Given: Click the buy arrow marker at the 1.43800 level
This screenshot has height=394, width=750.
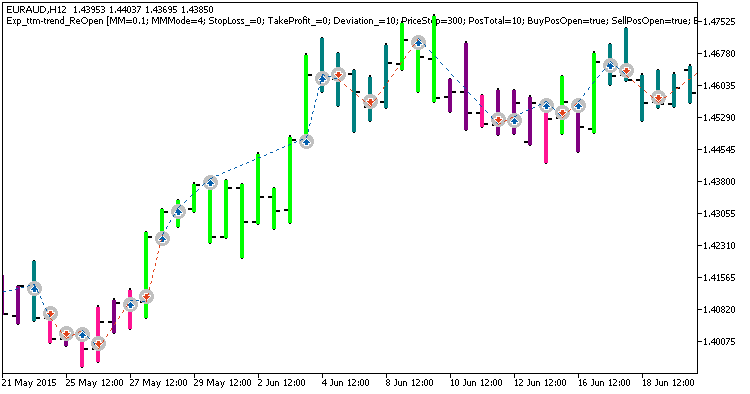Looking at the screenshot, I should click(x=210, y=182).
